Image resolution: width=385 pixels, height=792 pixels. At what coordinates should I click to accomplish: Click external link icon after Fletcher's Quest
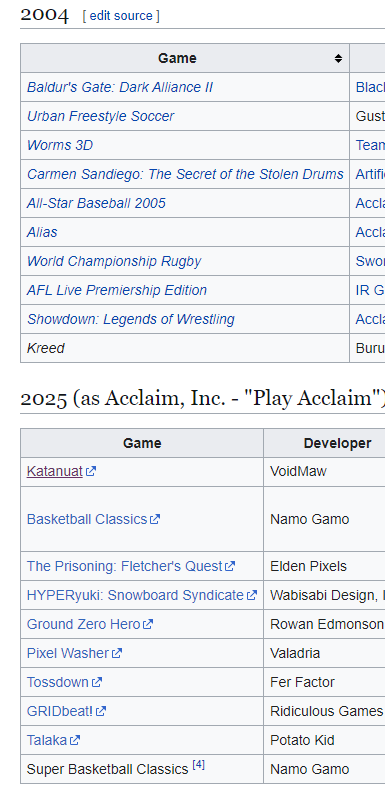pos(230,566)
